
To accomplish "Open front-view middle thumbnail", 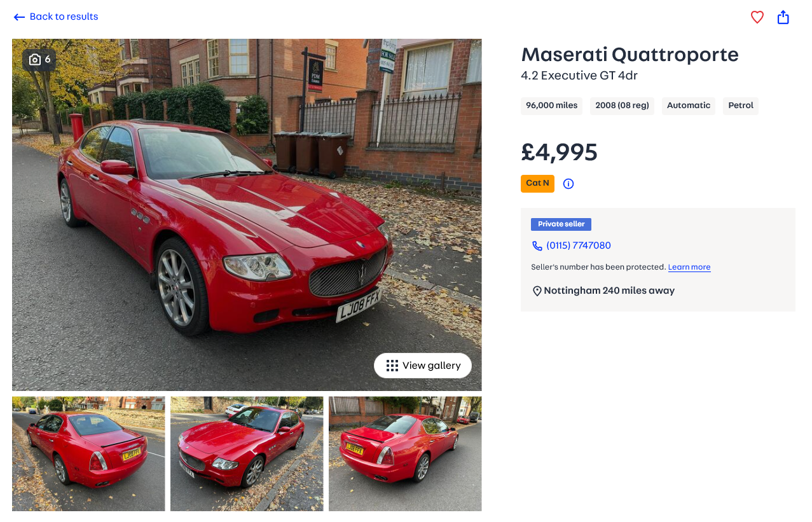I will pos(247,454).
